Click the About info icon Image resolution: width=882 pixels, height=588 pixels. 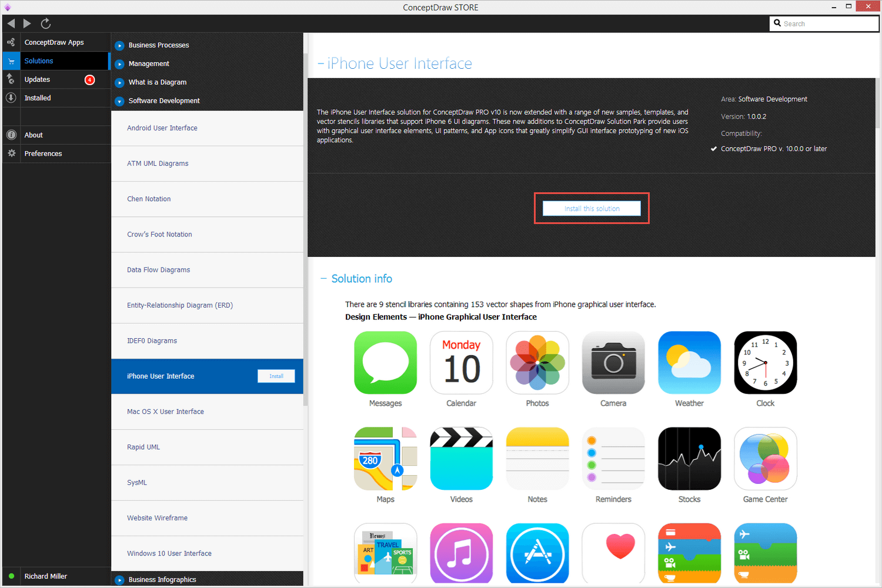point(11,135)
